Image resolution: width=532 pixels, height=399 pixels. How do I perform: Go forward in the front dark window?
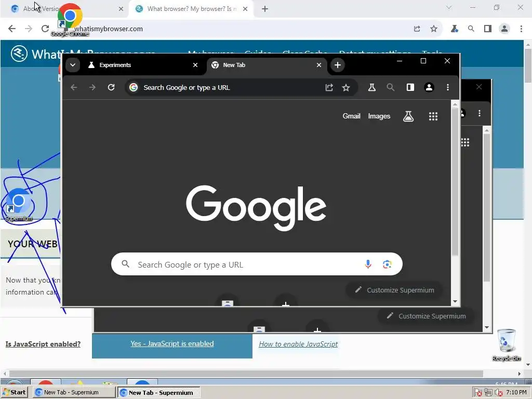coord(92,87)
